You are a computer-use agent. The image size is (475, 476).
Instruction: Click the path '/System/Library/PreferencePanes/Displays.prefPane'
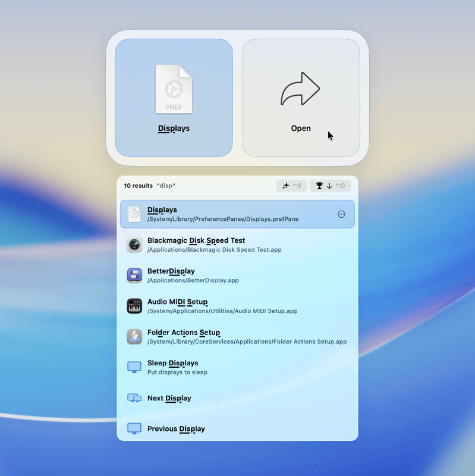click(223, 219)
